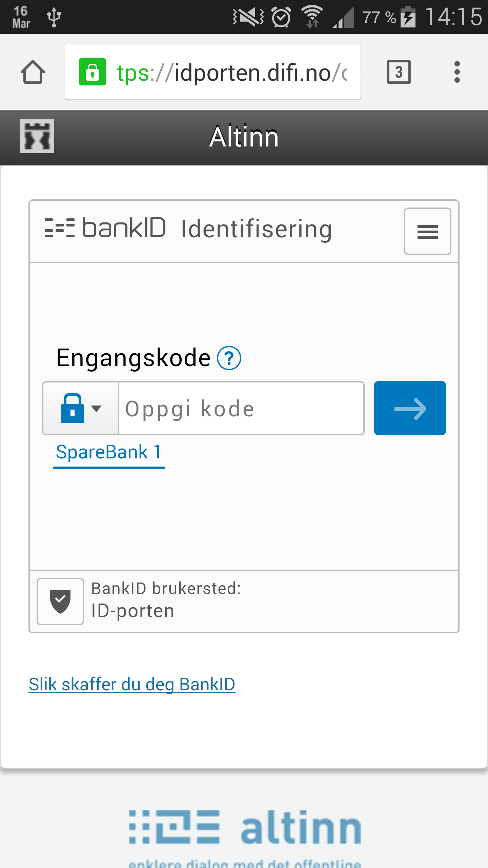Open the BankID hamburger menu

tap(427, 231)
